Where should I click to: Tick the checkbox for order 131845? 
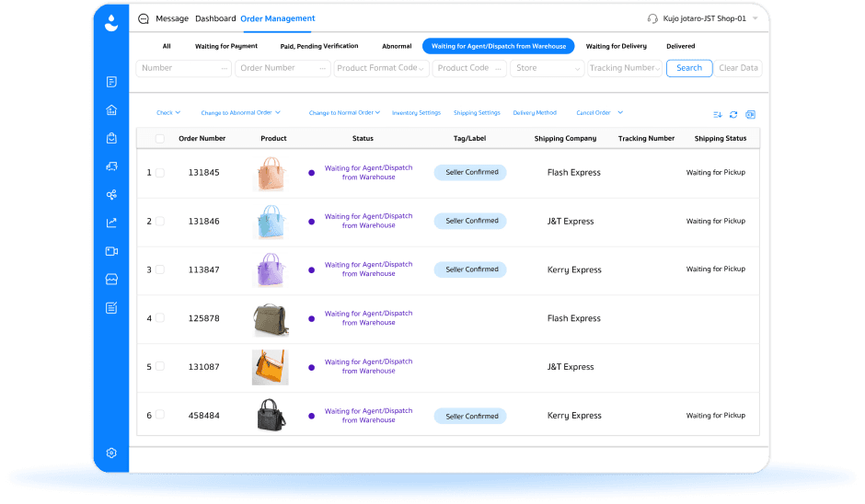tap(160, 173)
